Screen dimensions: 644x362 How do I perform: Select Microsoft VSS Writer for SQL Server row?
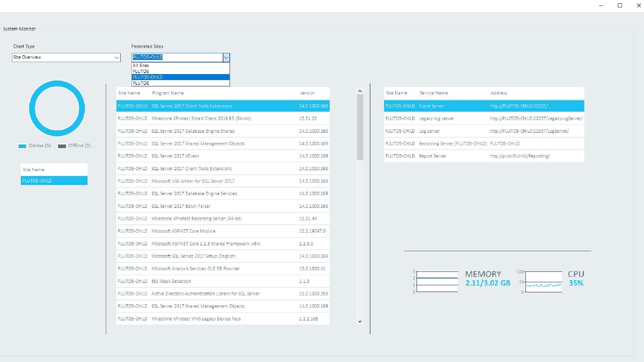point(223,181)
